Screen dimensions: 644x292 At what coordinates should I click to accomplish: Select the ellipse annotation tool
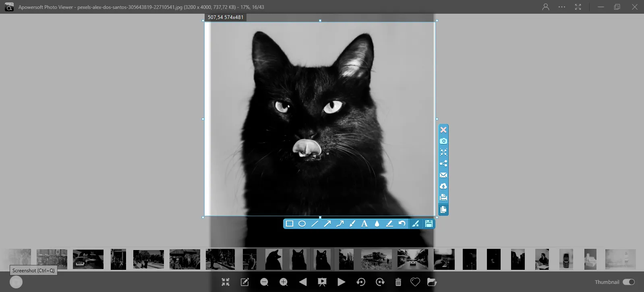click(x=302, y=223)
